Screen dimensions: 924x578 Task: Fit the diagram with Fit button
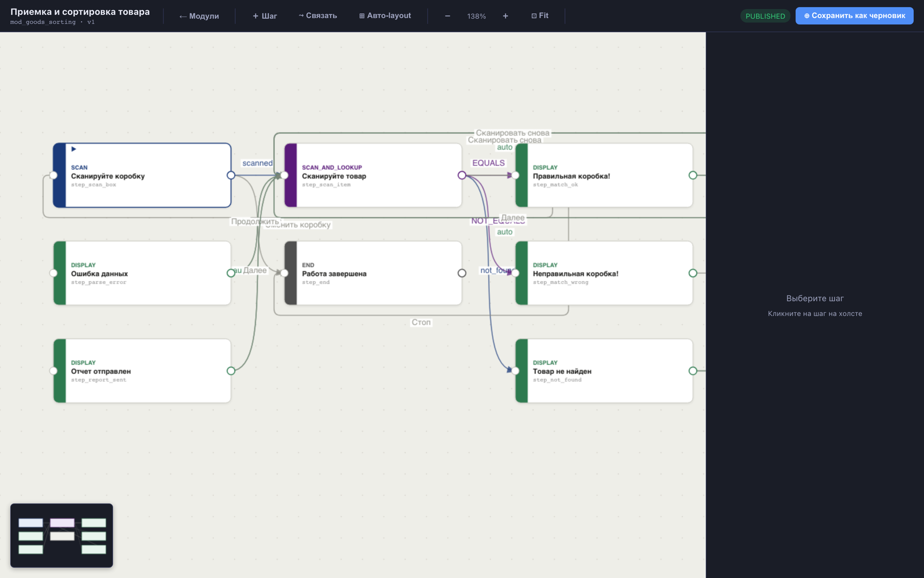point(540,16)
